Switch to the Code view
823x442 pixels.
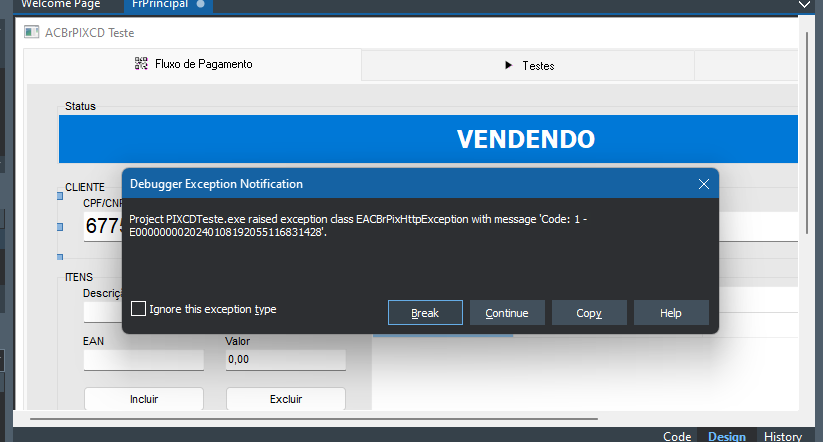click(677, 436)
